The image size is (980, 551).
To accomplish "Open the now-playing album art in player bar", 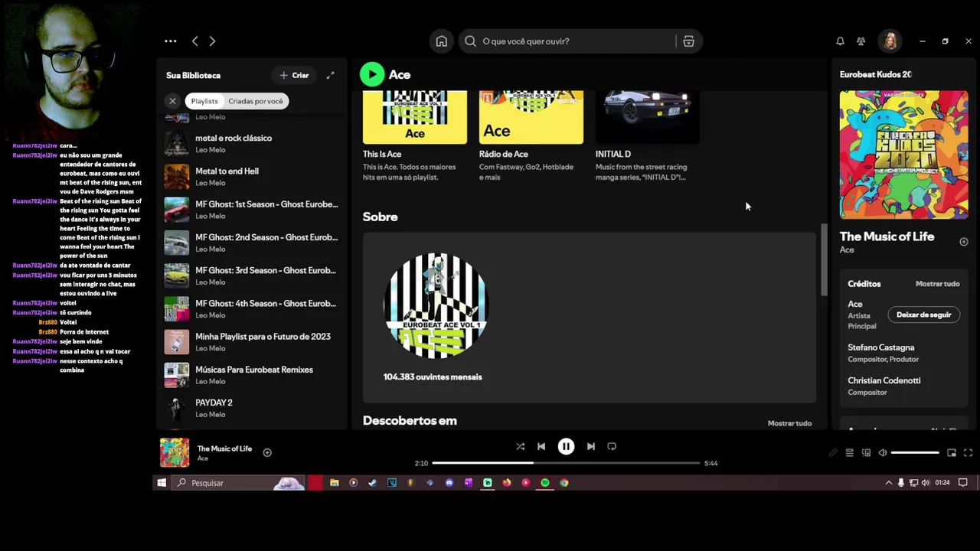I will (175, 452).
